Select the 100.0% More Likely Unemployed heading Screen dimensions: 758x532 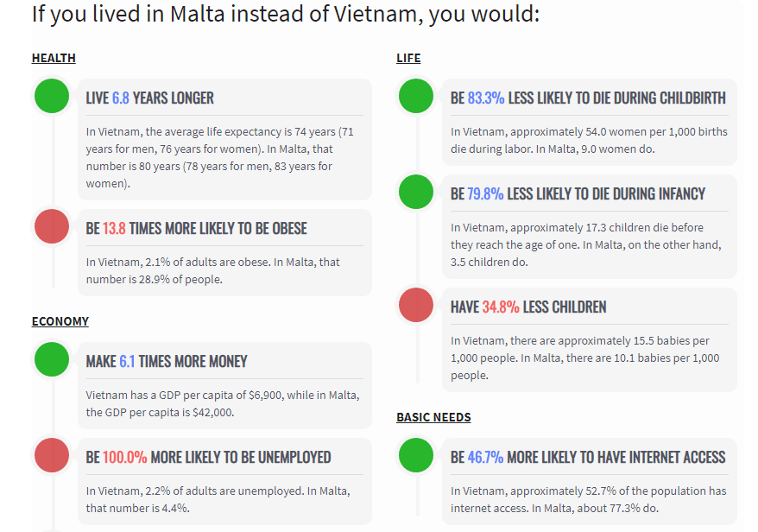208,457
